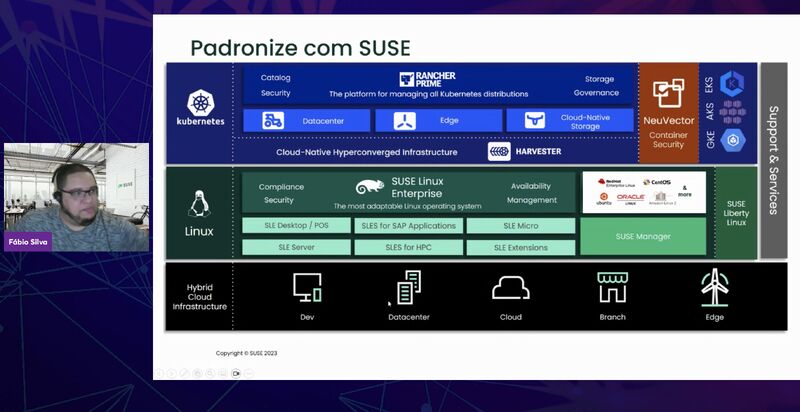Click the Container Security text under NeuVector
This screenshot has height=412, width=800.
click(x=668, y=140)
